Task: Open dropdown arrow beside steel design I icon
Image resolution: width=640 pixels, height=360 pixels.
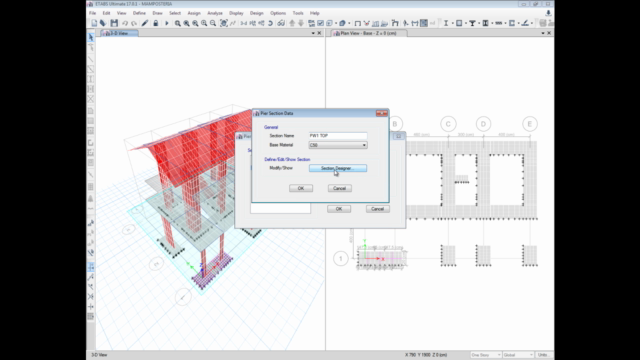Action: pyautogui.click(x=452, y=23)
